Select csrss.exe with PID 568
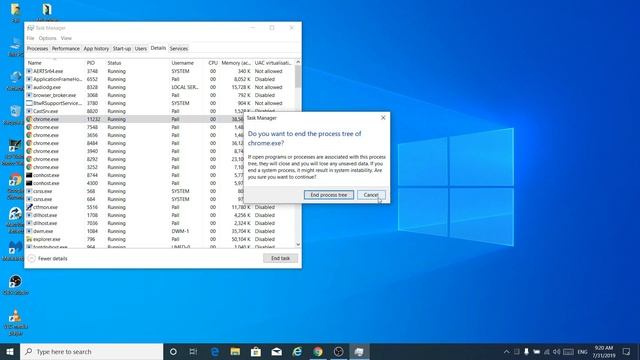640x360 pixels. tap(135, 191)
